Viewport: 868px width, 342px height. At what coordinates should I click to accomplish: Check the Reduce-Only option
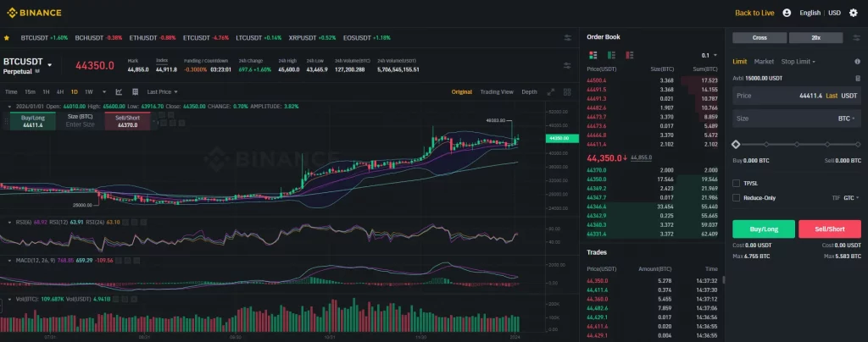click(x=736, y=197)
